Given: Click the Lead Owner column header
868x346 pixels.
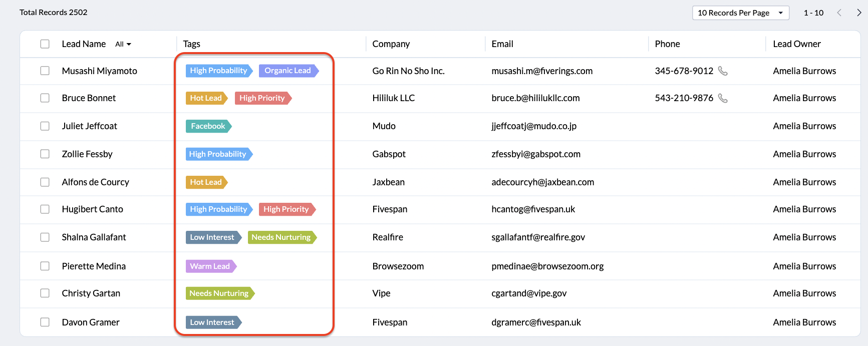Looking at the screenshot, I should (x=796, y=44).
